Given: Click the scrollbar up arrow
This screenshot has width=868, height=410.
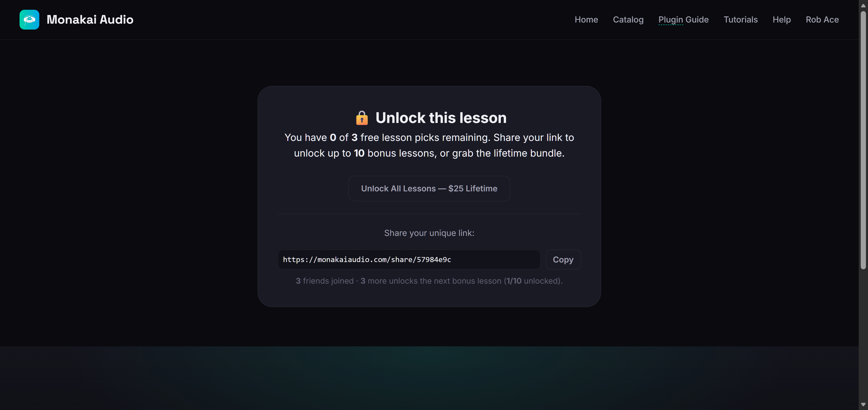Looking at the screenshot, I should pyautogui.click(x=863, y=5).
